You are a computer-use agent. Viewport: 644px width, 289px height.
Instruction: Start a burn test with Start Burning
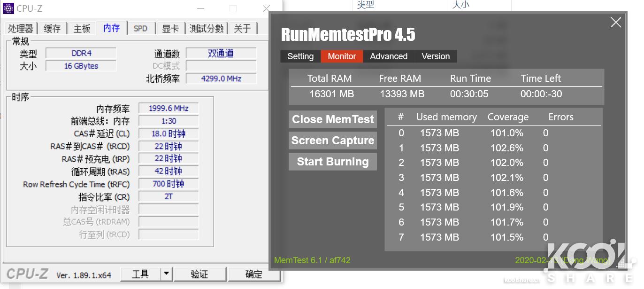[332, 161]
